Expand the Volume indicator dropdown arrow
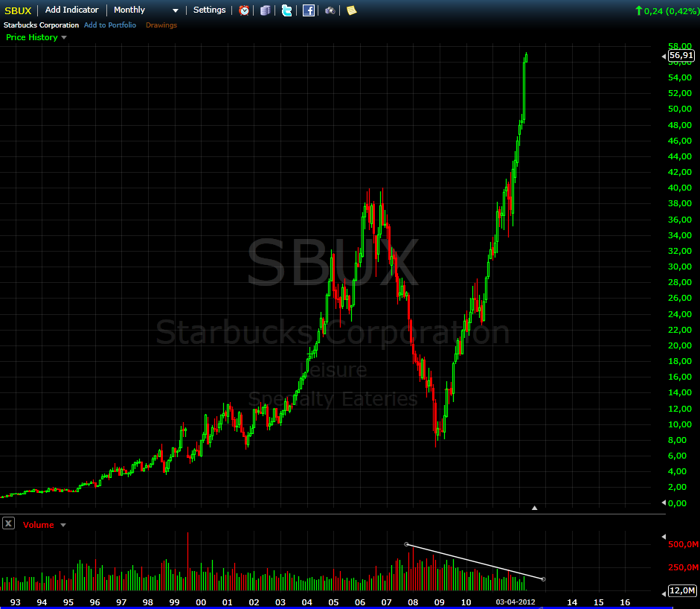Image resolution: width=700 pixels, height=609 pixels. 63,525
